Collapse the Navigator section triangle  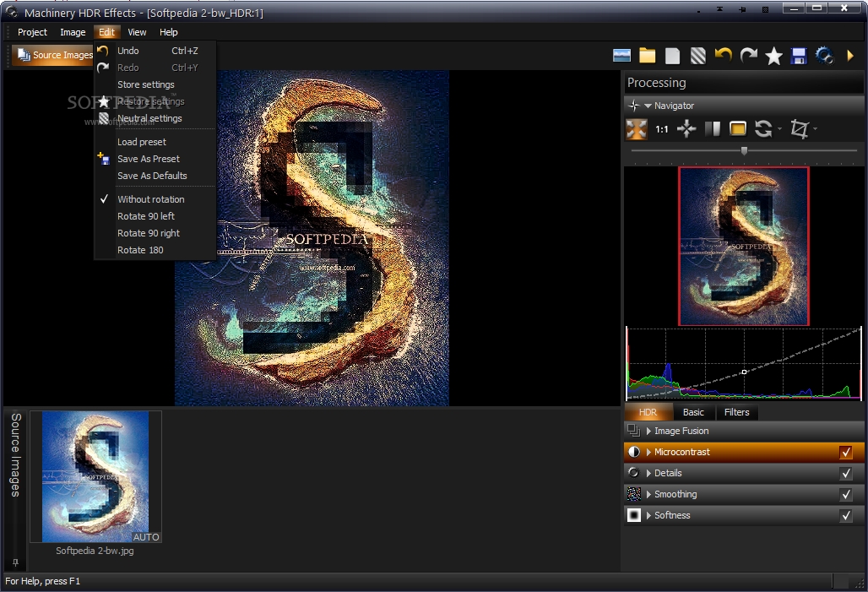click(647, 106)
